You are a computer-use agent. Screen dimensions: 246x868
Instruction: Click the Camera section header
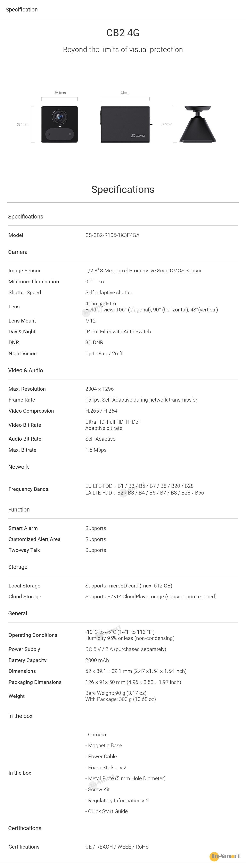[x=18, y=252]
